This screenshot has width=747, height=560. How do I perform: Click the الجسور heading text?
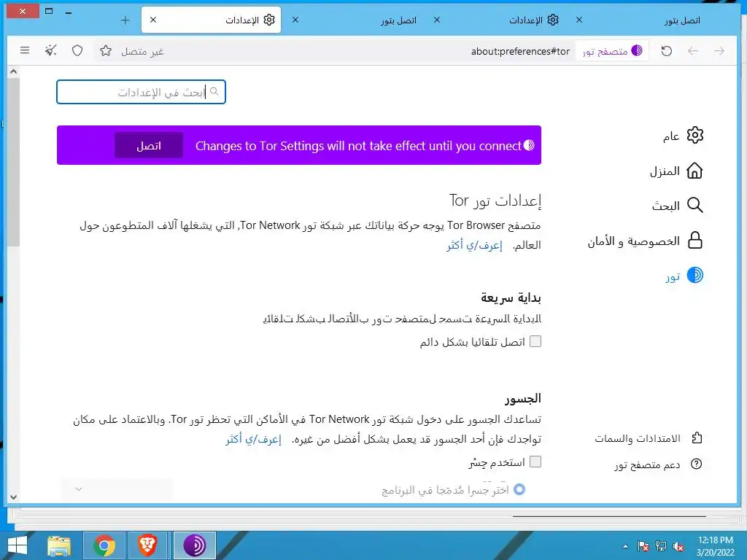pyautogui.click(x=523, y=399)
